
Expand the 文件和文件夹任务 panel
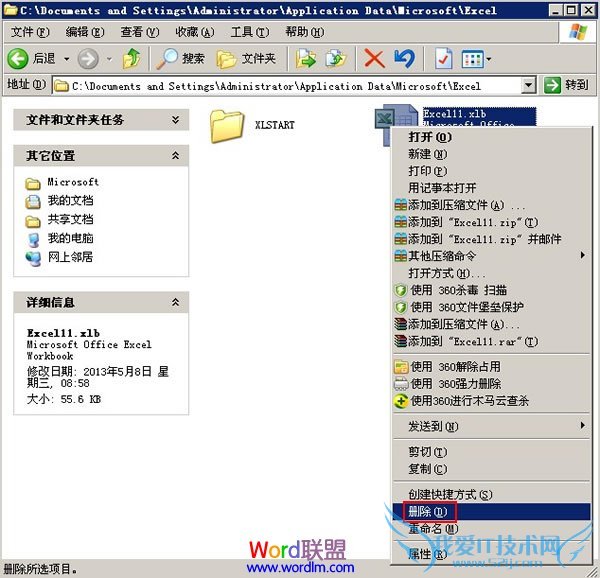[175, 120]
